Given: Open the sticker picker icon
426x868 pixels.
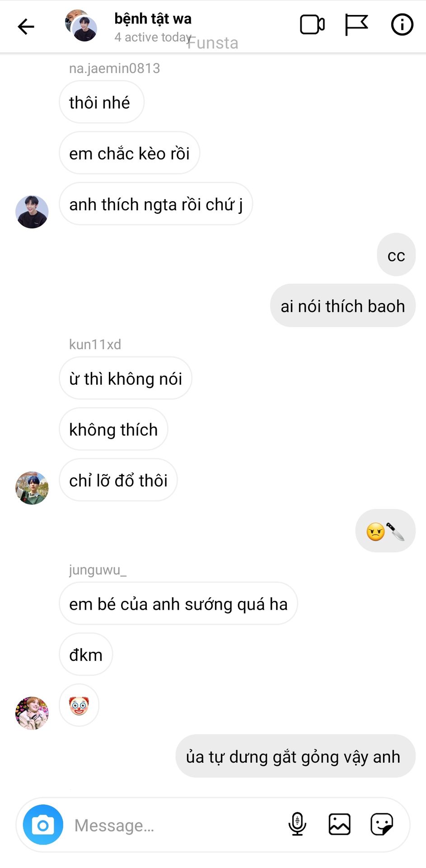Looking at the screenshot, I should [x=382, y=824].
